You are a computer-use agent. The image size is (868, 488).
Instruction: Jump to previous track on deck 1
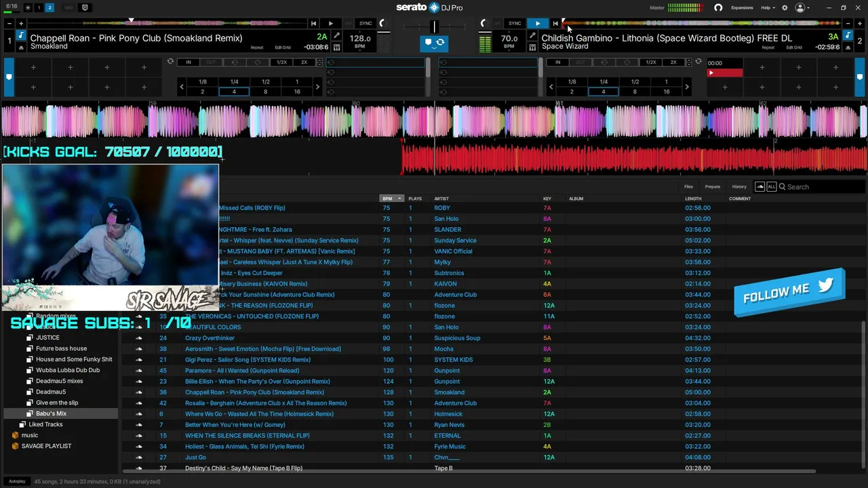coord(313,23)
